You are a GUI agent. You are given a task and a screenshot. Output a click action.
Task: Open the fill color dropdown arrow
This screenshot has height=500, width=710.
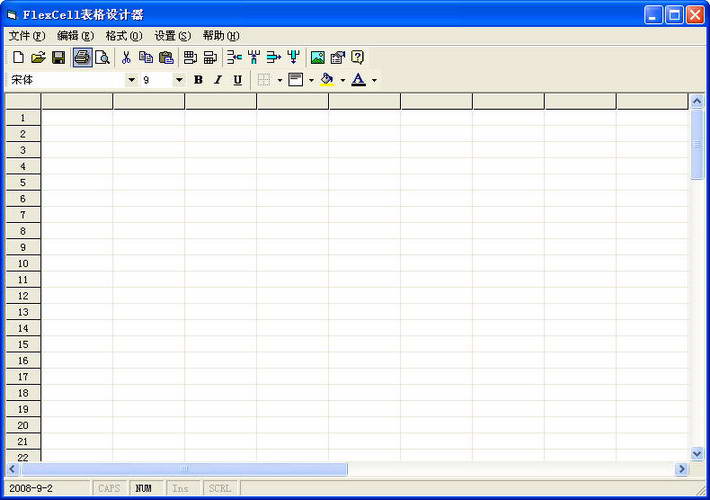pos(343,81)
